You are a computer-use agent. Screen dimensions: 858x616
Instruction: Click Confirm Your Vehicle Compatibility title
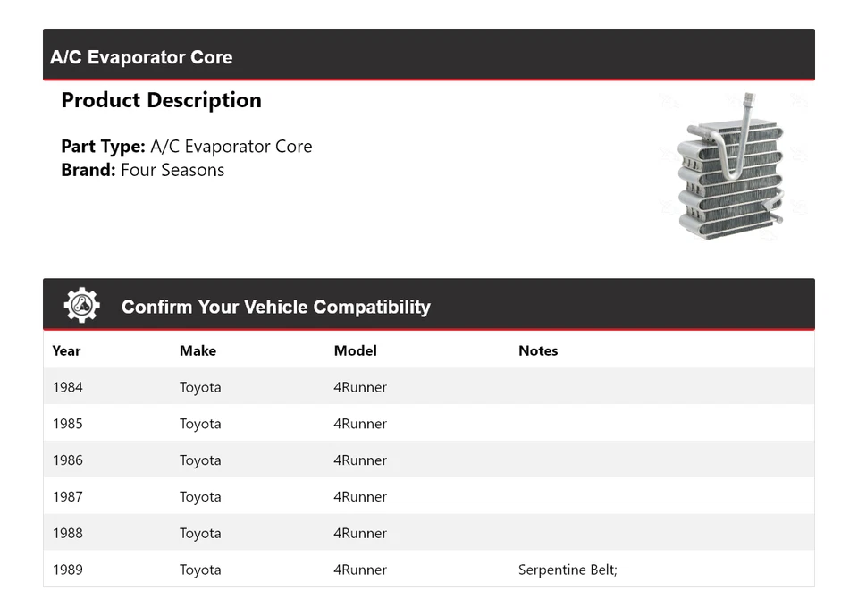[x=275, y=307]
